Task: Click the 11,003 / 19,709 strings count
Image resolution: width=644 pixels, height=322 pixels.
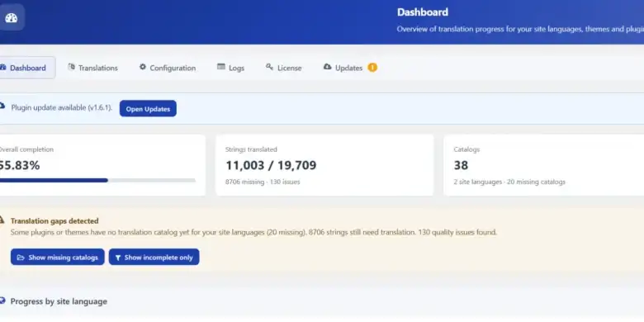Action: [271, 165]
